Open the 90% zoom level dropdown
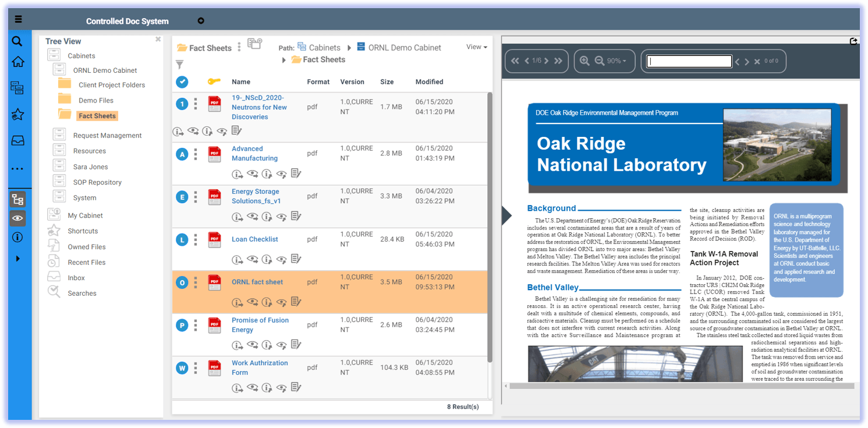 tap(617, 61)
